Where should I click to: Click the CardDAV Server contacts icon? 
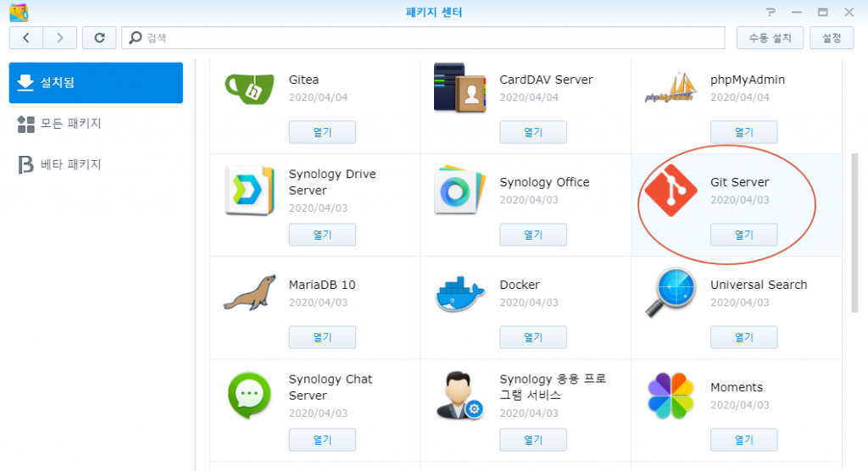coord(459,88)
